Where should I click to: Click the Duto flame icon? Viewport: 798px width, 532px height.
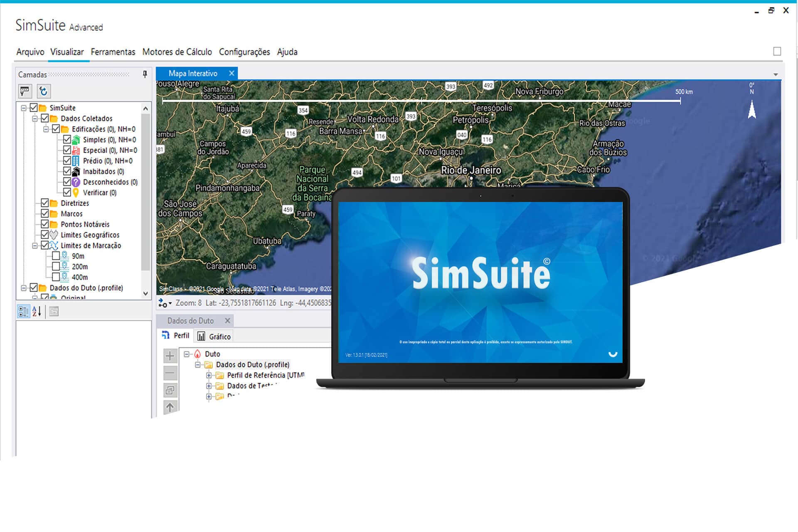click(x=198, y=354)
